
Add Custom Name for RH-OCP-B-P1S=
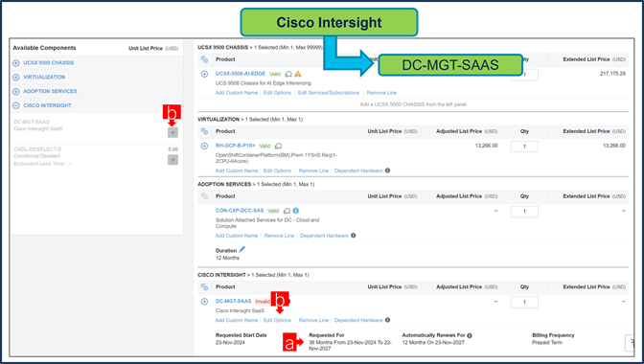[x=237, y=171]
